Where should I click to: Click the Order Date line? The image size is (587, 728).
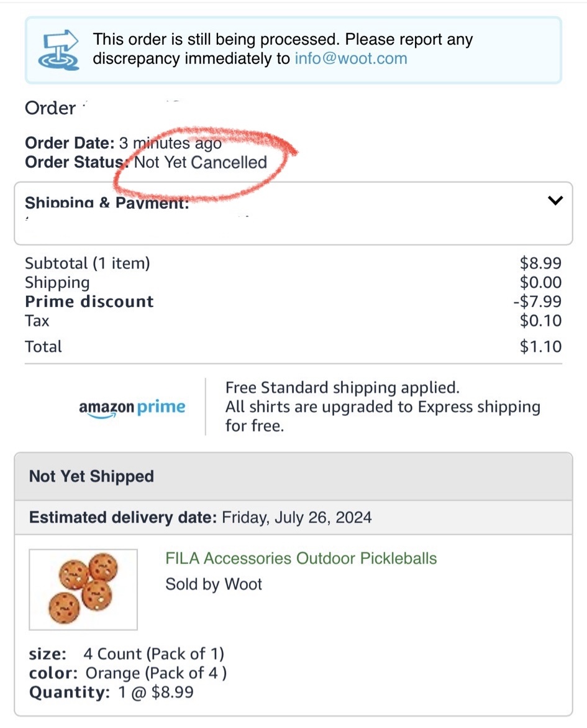[x=123, y=143]
